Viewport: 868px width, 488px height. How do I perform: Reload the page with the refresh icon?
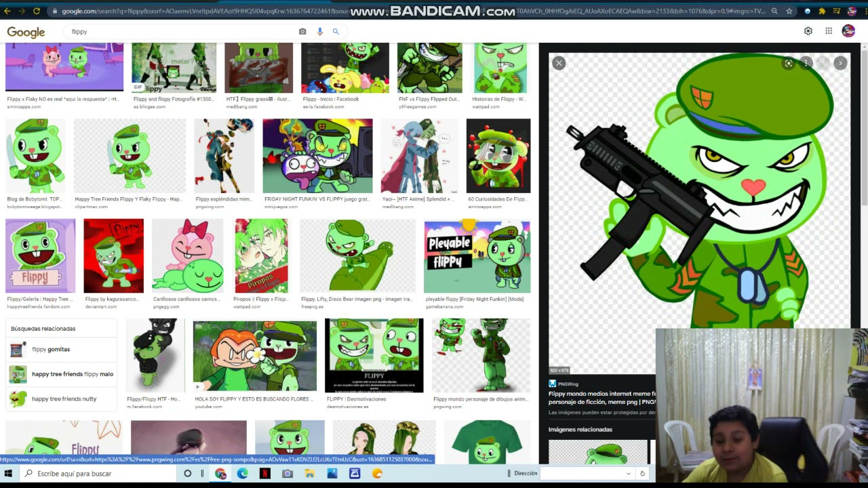click(x=37, y=11)
